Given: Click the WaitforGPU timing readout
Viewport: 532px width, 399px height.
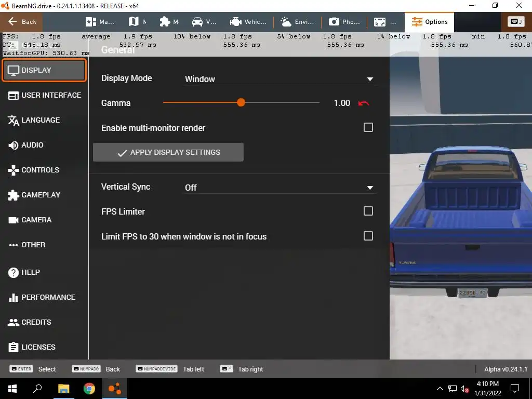Looking at the screenshot, I should 46,54.
